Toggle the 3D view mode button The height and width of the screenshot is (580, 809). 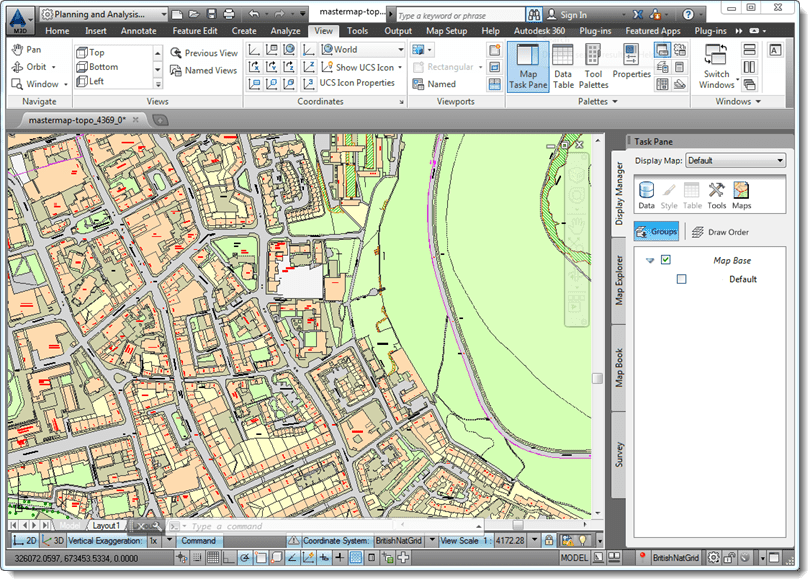coord(52,541)
